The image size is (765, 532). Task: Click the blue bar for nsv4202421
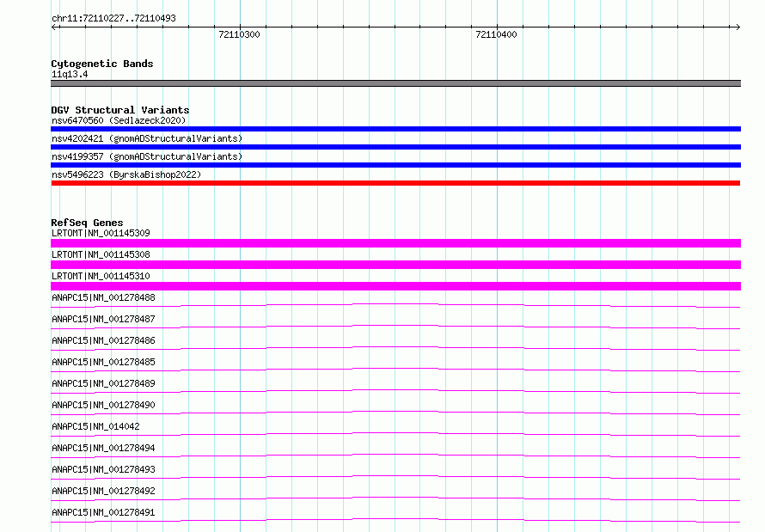point(395,147)
